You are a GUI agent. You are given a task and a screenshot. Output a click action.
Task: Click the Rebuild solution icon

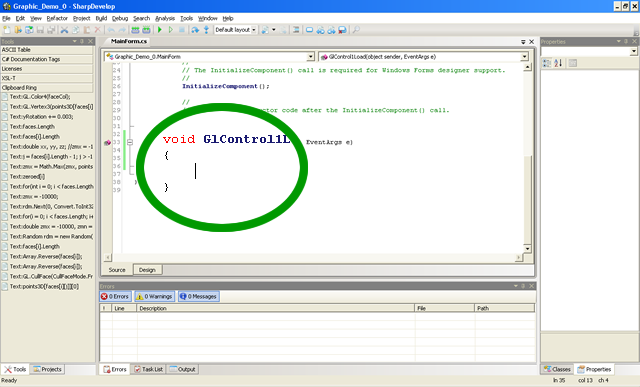coord(146,30)
